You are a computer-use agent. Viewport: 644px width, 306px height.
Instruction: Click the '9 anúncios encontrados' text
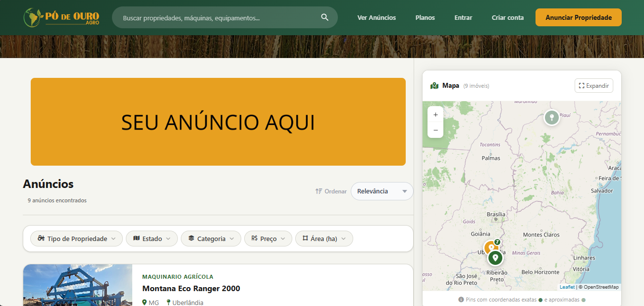[x=57, y=200]
